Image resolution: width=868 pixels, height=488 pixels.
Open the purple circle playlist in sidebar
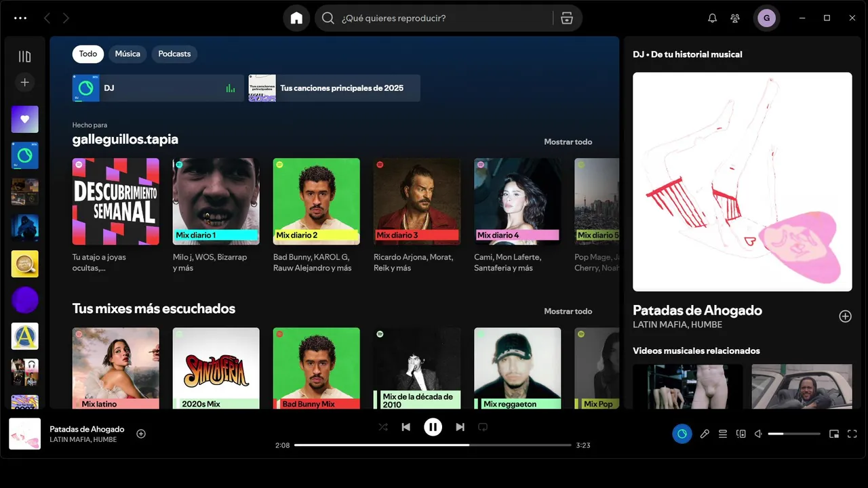coord(25,300)
